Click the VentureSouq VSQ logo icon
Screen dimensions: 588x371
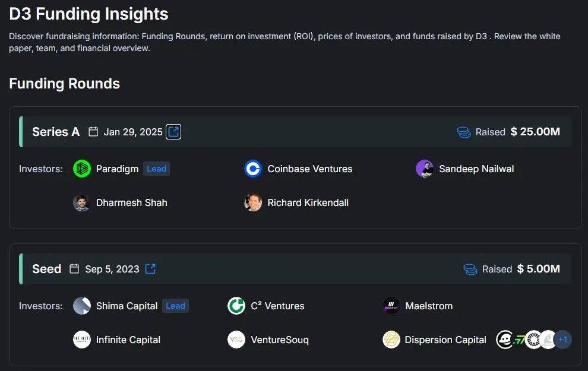(x=236, y=340)
